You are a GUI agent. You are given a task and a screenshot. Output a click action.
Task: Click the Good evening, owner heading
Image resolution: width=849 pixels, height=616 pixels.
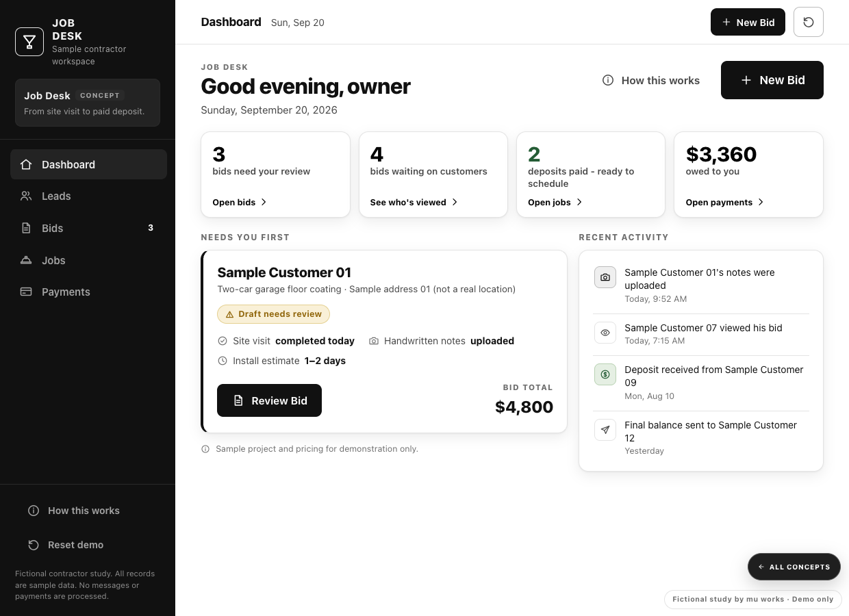[305, 86]
